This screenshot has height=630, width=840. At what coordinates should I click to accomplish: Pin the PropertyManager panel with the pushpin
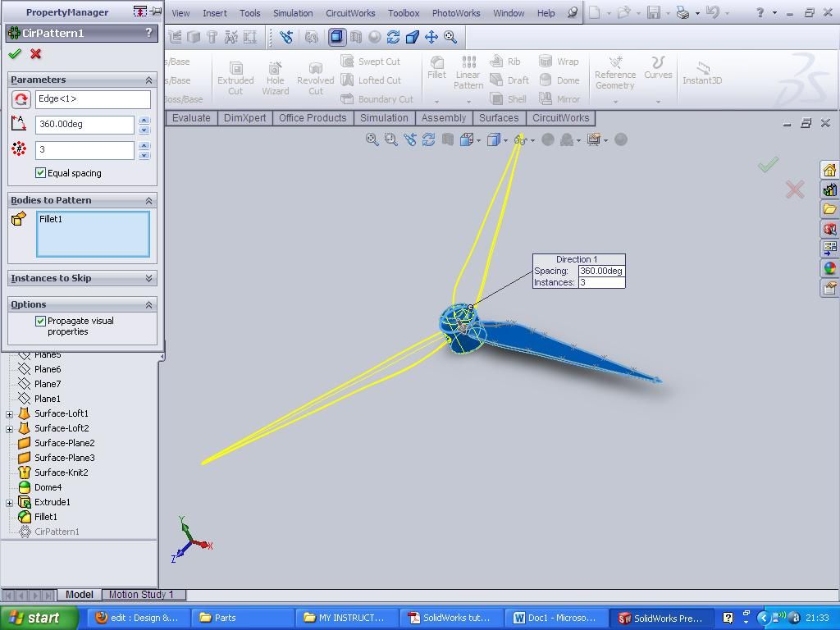(x=156, y=12)
